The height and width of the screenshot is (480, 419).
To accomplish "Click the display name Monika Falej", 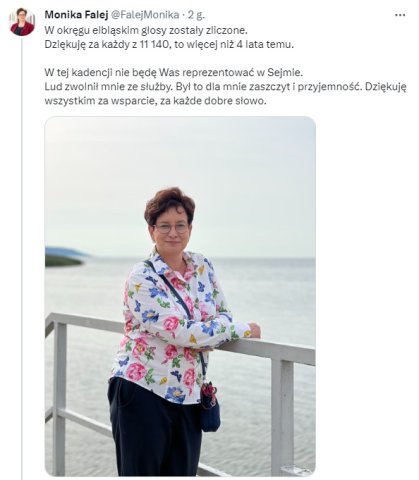I will click(76, 15).
